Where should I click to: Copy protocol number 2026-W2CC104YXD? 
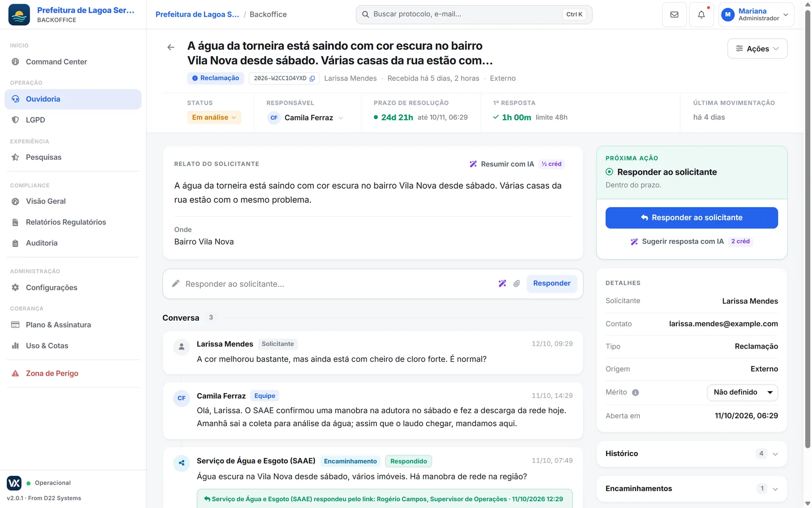pyautogui.click(x=312, y=79)
